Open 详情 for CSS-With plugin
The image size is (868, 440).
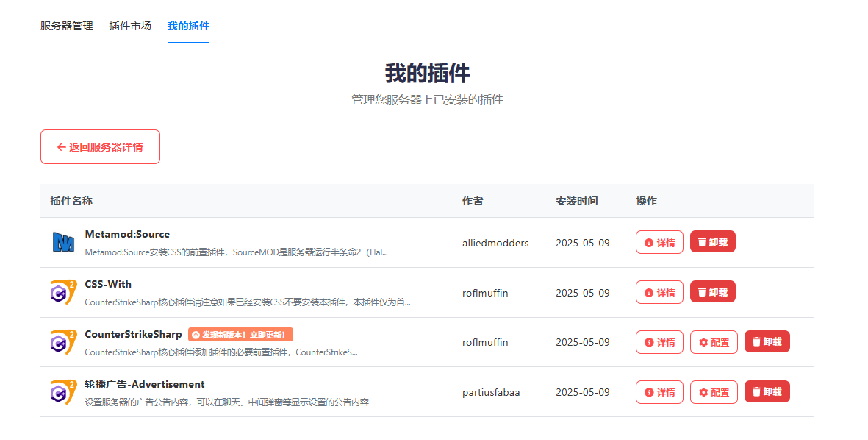(659, 292)
